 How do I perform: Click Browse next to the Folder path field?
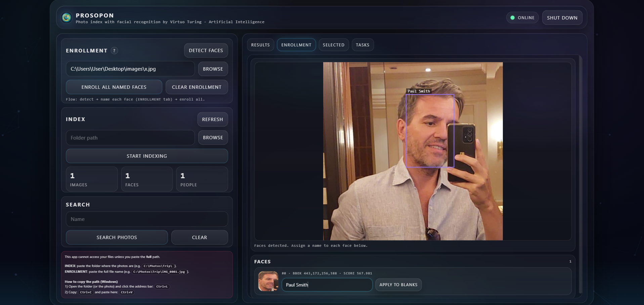click(x=213, y=138)
